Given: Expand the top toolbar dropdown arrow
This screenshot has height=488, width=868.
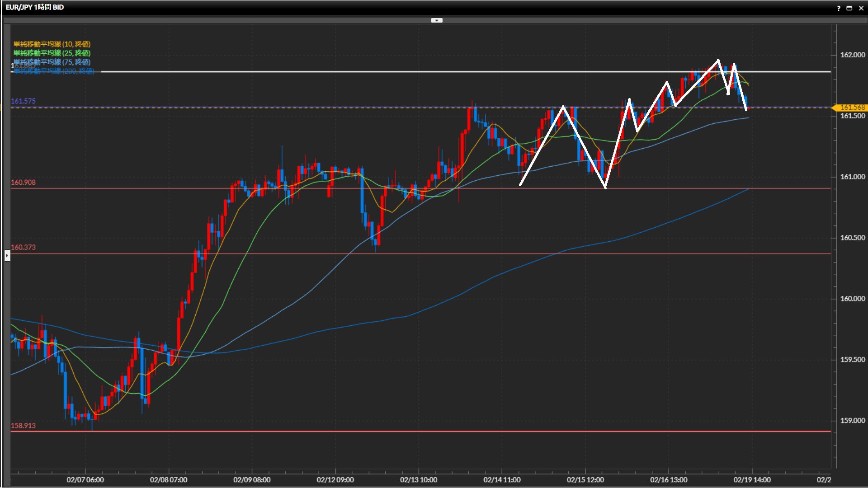Looking at the screenshot, I should coord(437,20).
